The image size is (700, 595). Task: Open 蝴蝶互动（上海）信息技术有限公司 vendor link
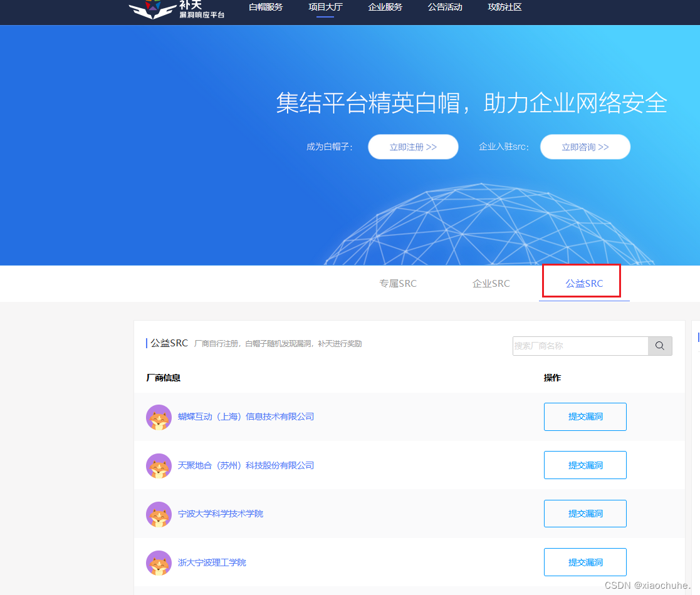[x=246, y=416]
